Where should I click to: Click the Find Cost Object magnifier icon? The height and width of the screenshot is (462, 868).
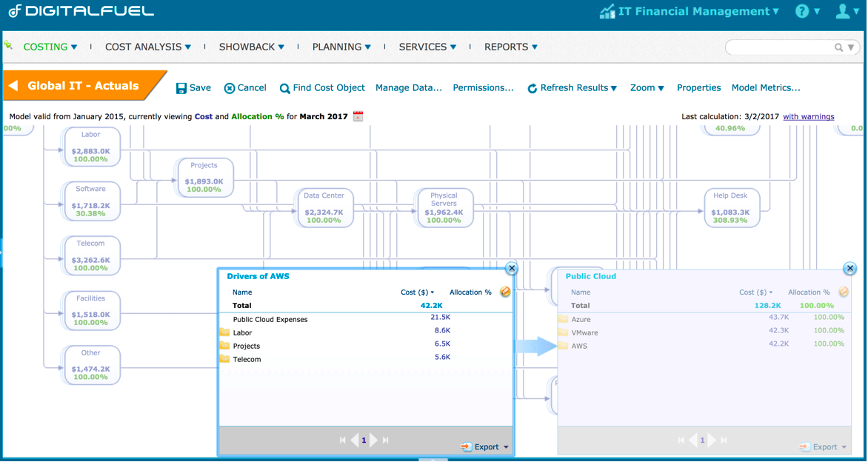(x=285, y=89)
